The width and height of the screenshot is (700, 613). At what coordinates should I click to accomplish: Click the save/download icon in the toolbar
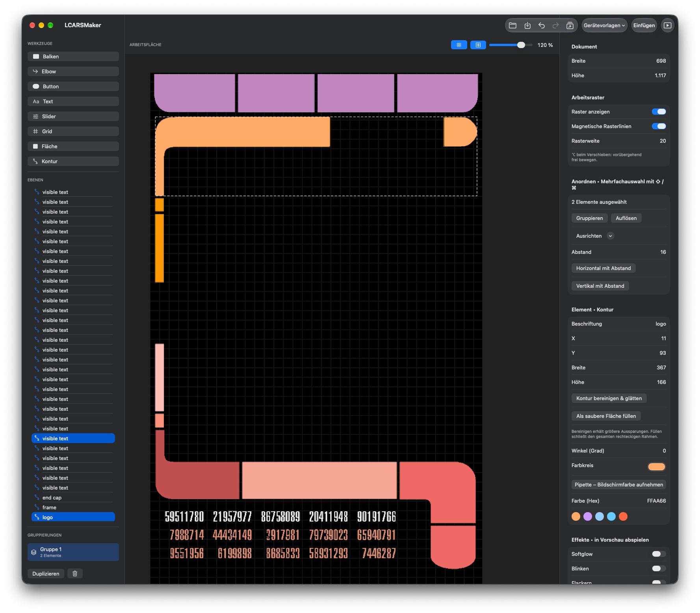coord(527,26)
